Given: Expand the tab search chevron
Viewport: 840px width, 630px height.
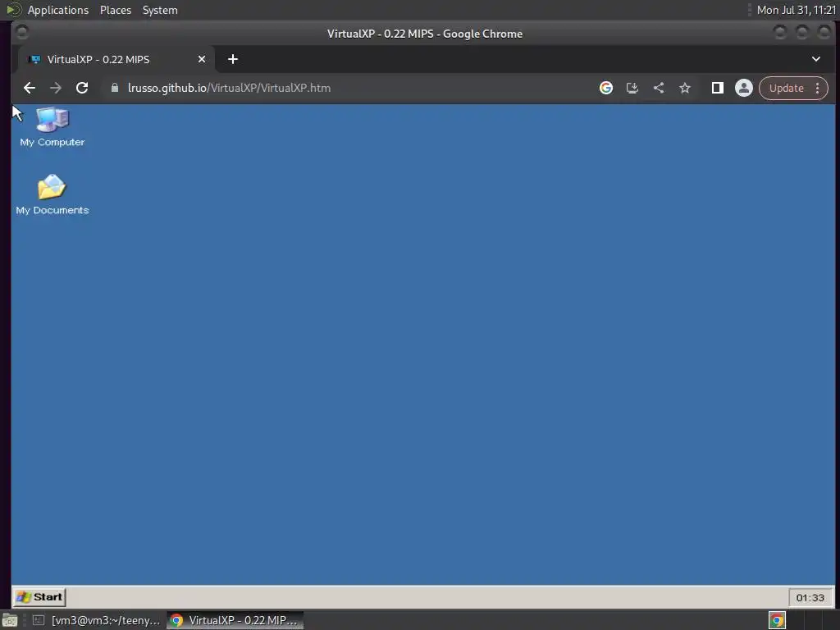Looking at the screenshot, I should click(x=816, y=59).
